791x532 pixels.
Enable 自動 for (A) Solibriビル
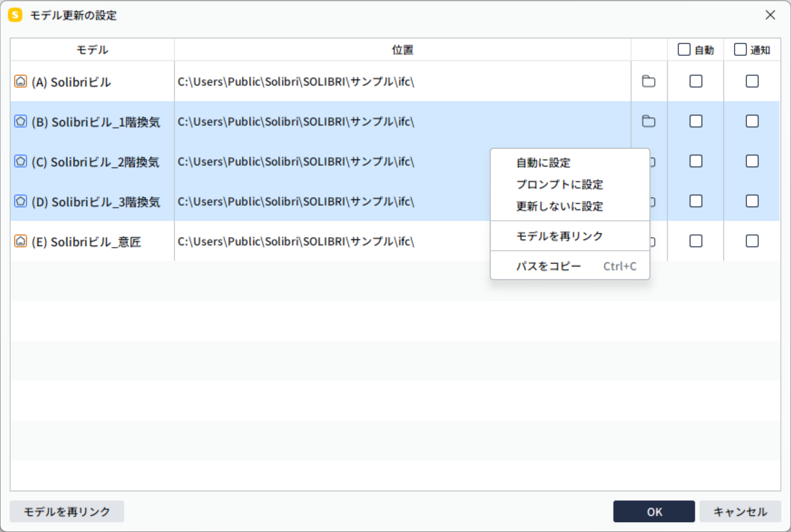pyautogui.click(x=696, y=81)
